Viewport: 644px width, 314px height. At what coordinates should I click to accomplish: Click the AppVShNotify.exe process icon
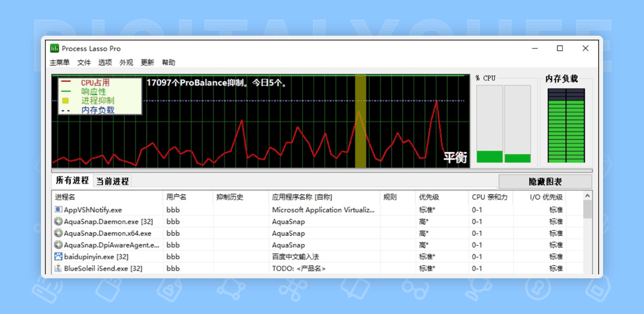[58, 210]
